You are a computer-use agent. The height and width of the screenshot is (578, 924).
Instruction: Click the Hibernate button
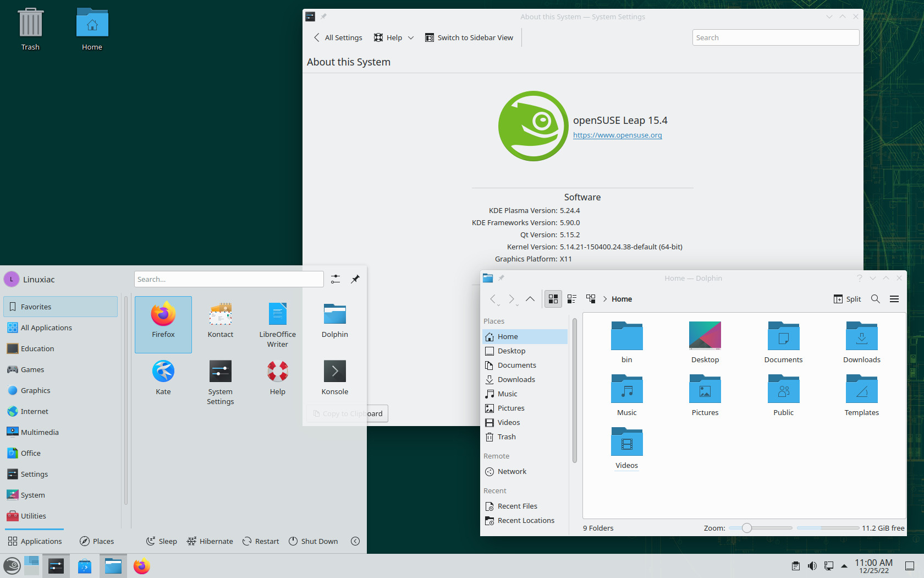tap(210, 541)
